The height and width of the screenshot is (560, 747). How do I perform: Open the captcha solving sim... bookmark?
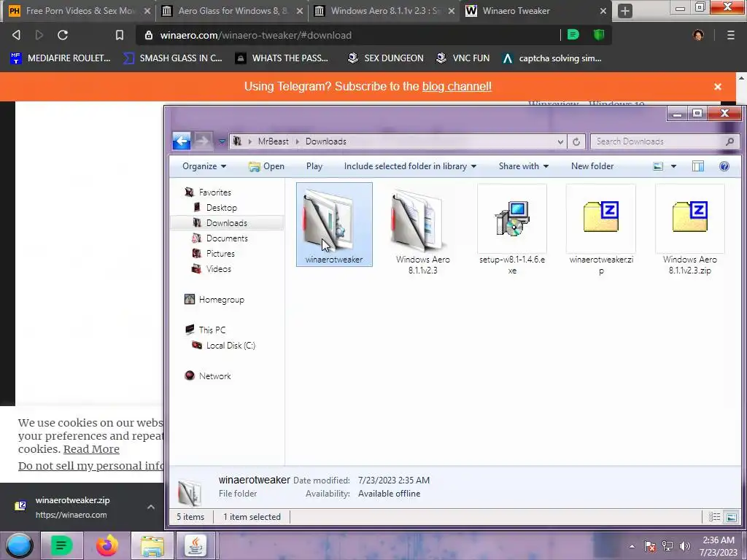pos(553,58)
